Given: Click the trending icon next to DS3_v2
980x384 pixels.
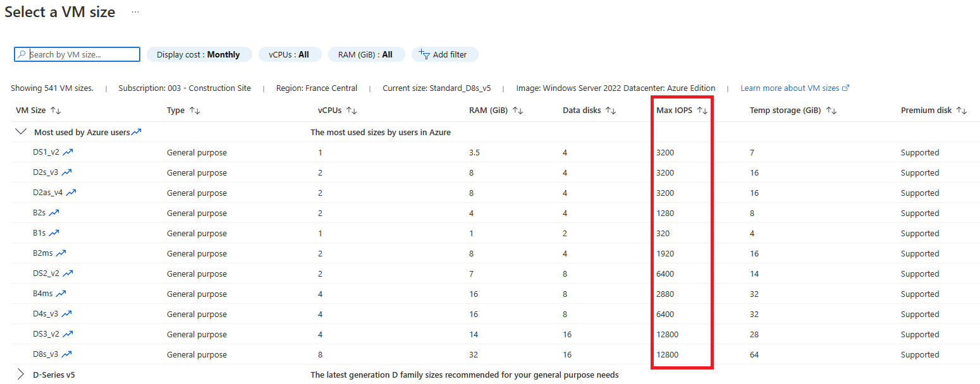Looking at the screenshot, I should (x=68, y=334).
